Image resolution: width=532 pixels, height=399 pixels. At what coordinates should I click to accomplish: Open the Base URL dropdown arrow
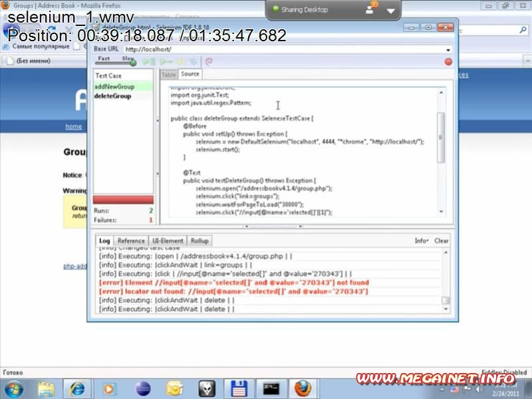[x=448, y=50]
